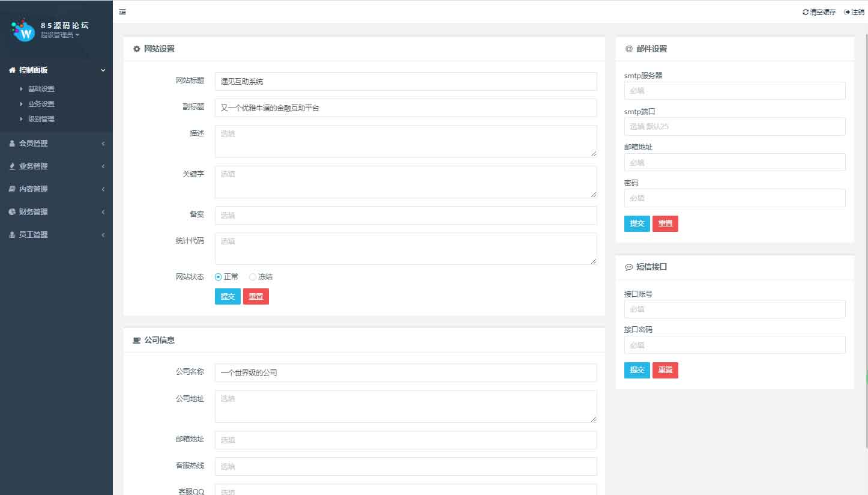Click the smtp服务器 input field

[x=735, y=91]
